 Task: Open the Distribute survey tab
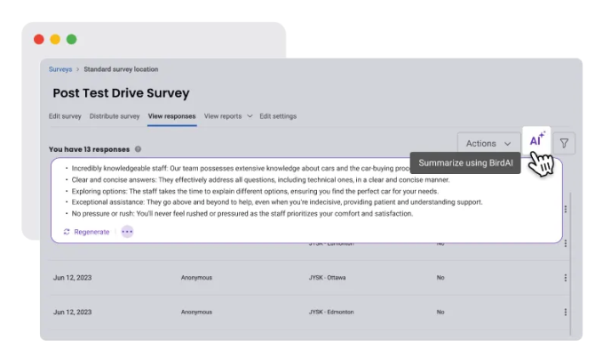(115, 116)
